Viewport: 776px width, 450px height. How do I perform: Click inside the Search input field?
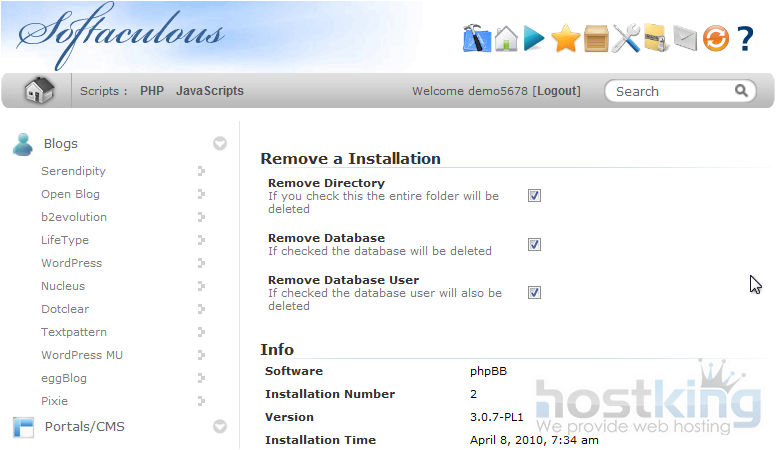672,91
